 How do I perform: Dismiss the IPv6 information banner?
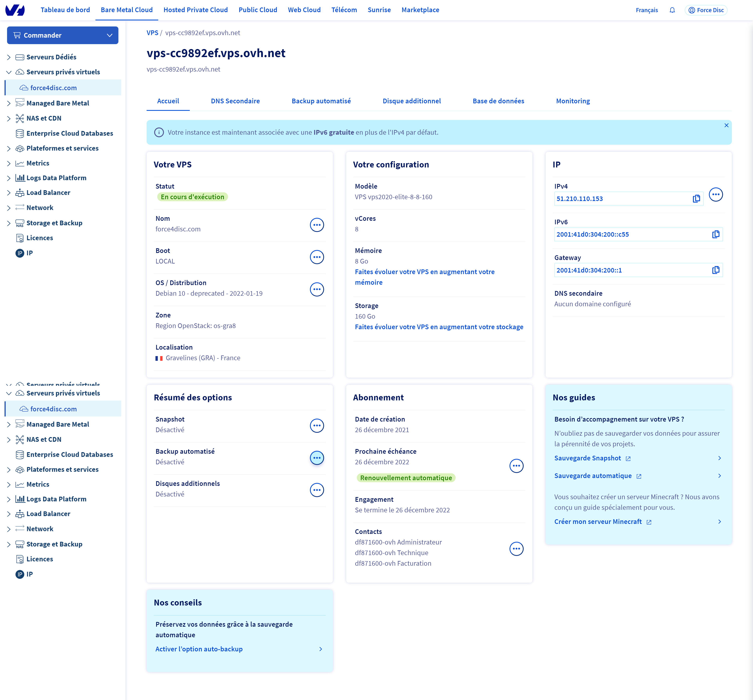click(x=726, y=125)
